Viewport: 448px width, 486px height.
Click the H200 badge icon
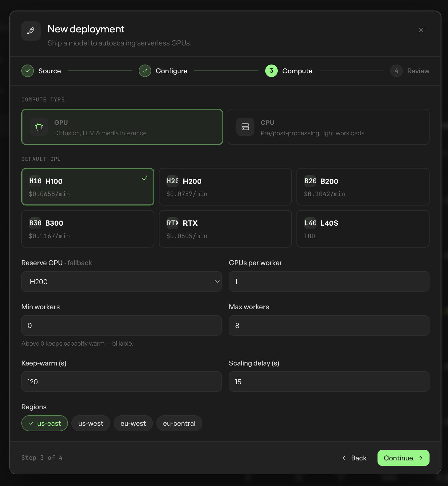point(173,181)
